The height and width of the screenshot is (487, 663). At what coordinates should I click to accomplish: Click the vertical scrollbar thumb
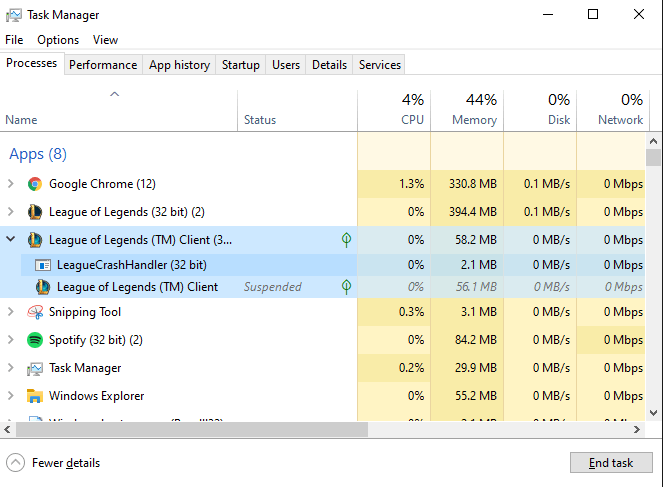pos(653,157)
